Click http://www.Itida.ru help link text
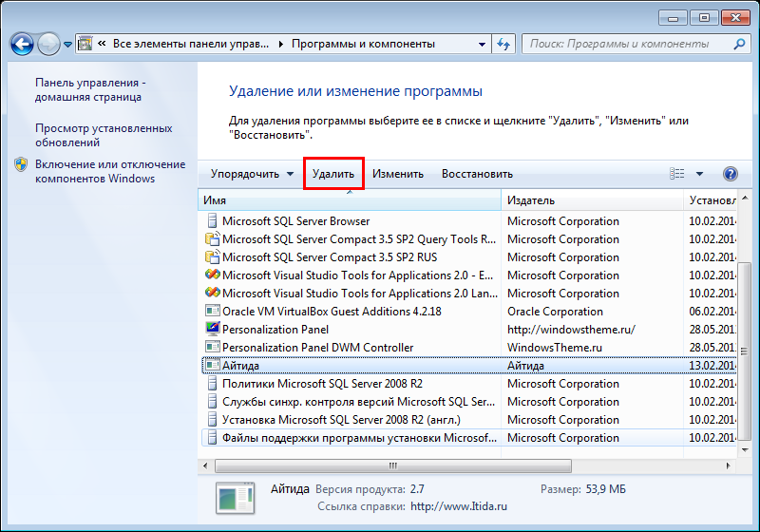This screenshot has width=760, height=532. [459, 506]
